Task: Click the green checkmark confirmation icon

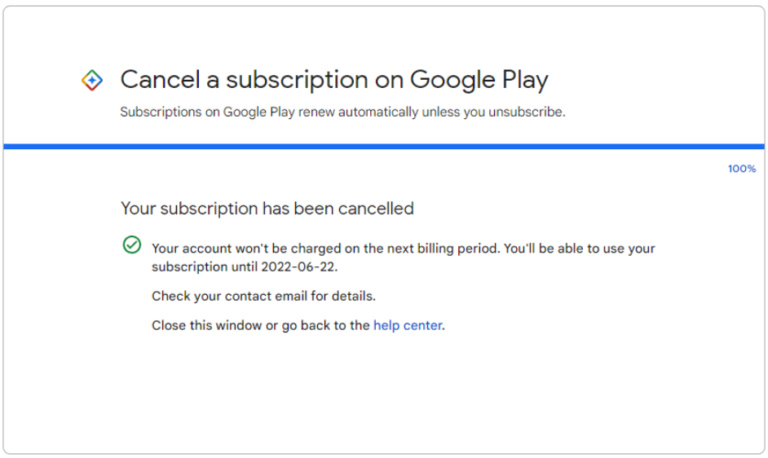Action: pos(131,245)
